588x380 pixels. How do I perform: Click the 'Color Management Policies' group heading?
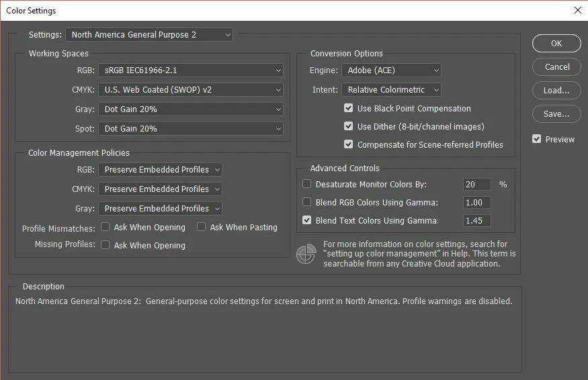pos(79,153)
